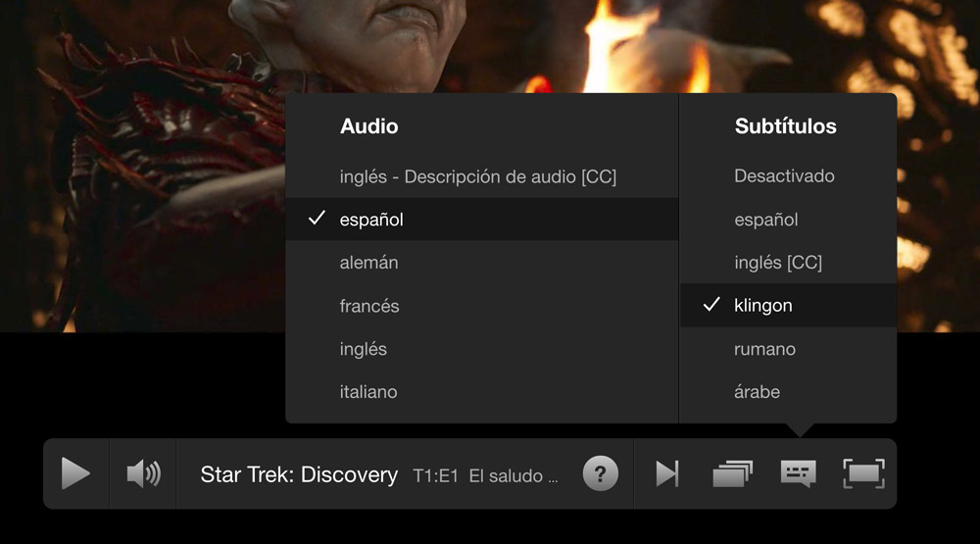This screenshot has width=980, height=544.
Task: Toggle the audio and subtitles icon
Action: [x=798, y=473]
